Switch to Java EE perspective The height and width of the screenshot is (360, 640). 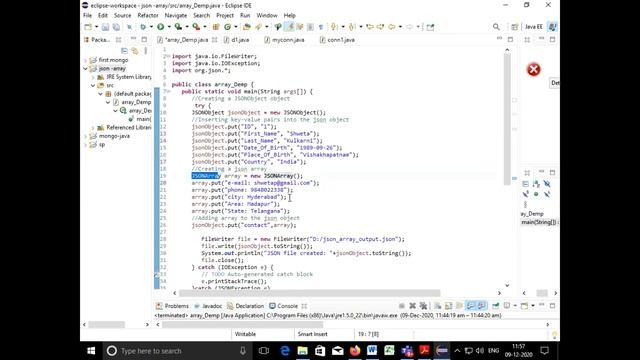(x=533, y=27)
